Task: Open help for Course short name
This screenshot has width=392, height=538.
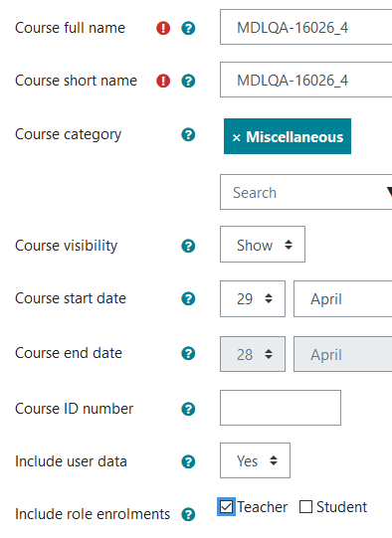Action: pyautogui.click(x=188, y=81)
